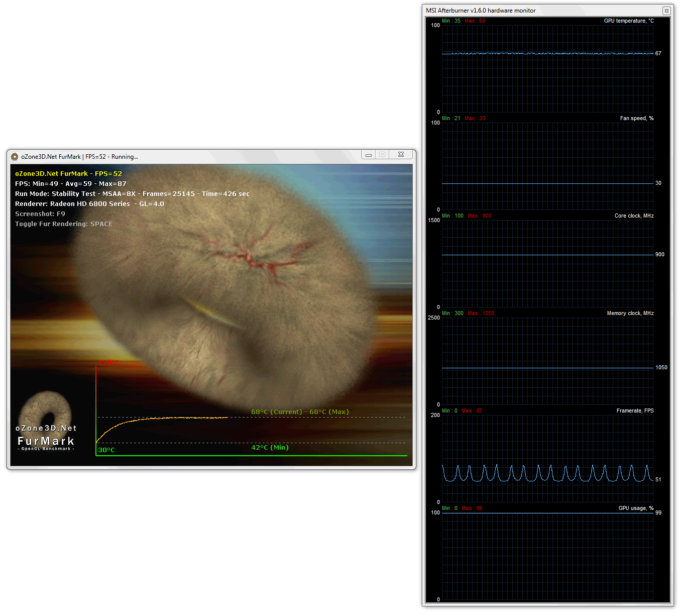
Task: Click the Toggle Fur Rendering hint text
Action: click(x=64, y=224)
